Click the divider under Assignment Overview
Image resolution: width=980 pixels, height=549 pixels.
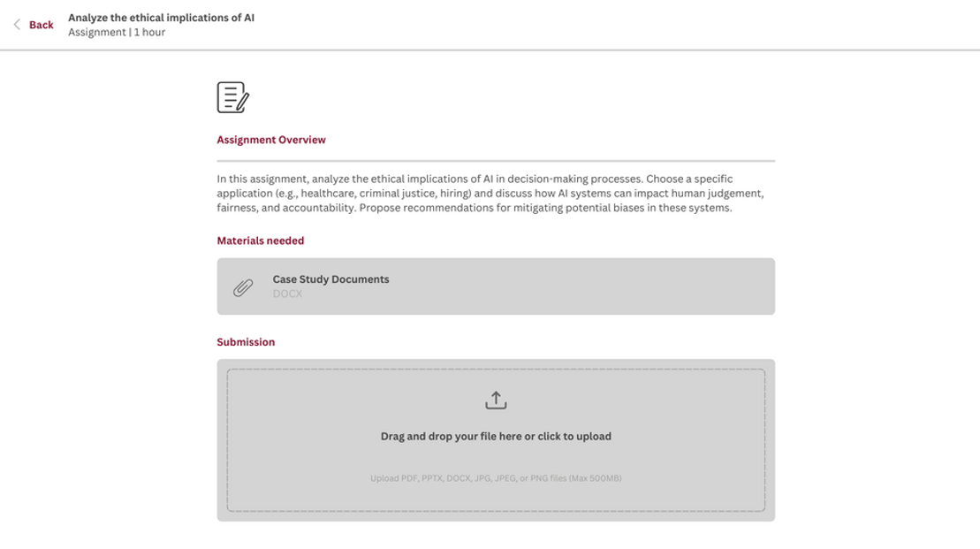coord(496,161)
